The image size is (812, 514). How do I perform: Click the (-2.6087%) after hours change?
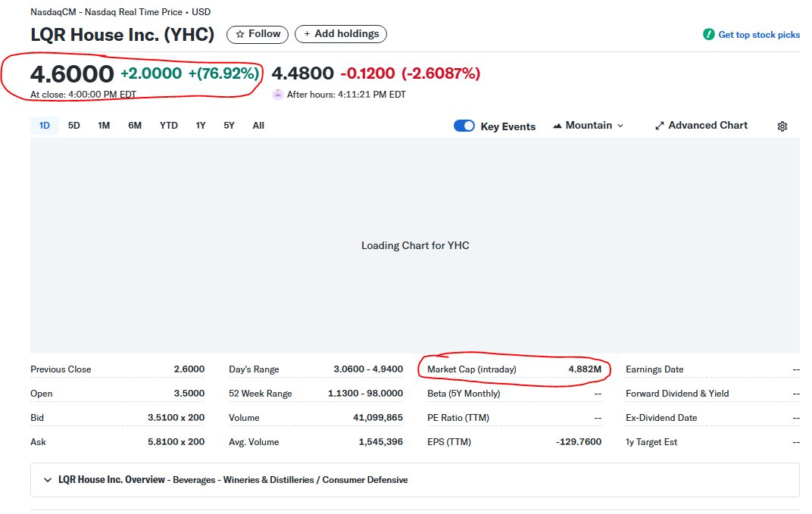point(441,73)
